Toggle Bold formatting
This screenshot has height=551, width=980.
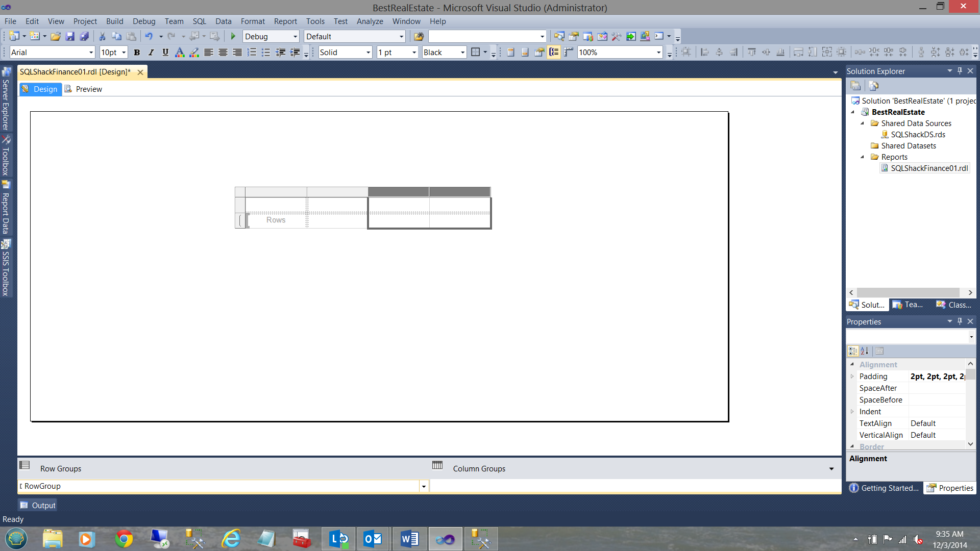pos(137,52)
